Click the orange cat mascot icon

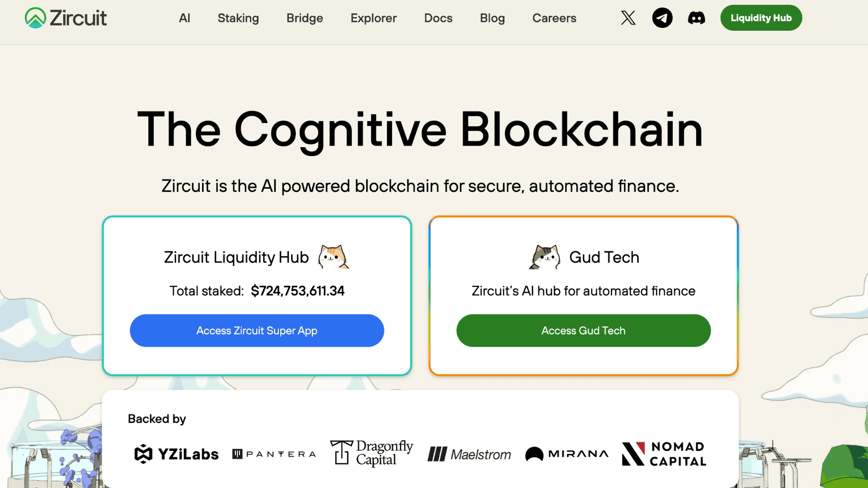(333, 257)
